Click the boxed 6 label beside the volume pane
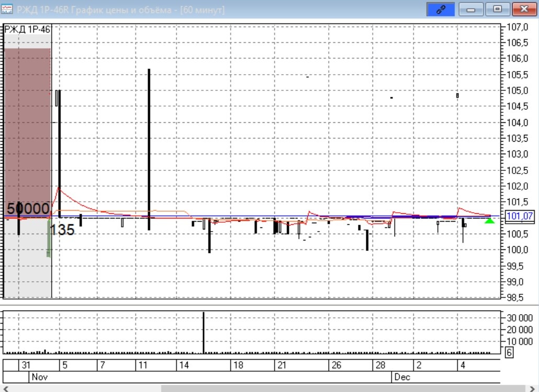The width and height of the screenshot is (539, 392). coord(509,352)
